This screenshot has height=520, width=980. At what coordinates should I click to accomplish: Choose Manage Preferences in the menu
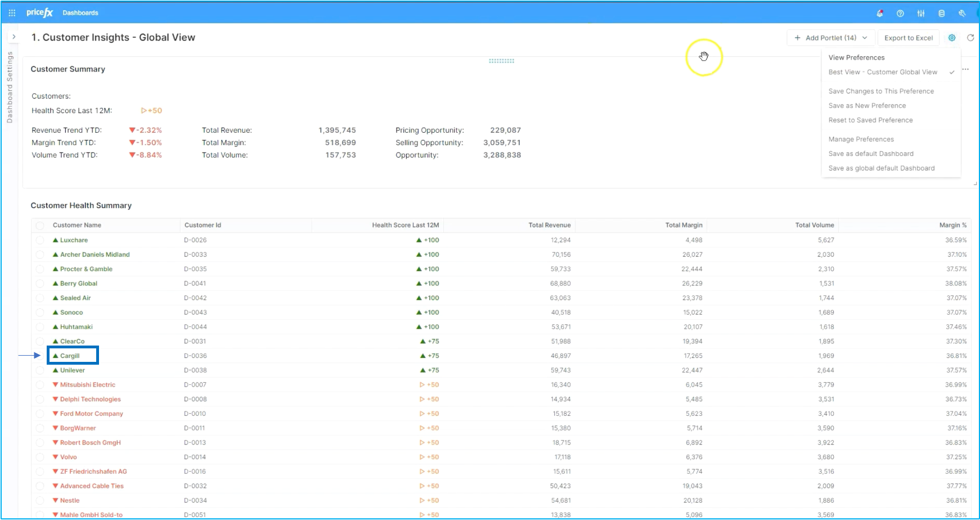[x=861, y=140]
